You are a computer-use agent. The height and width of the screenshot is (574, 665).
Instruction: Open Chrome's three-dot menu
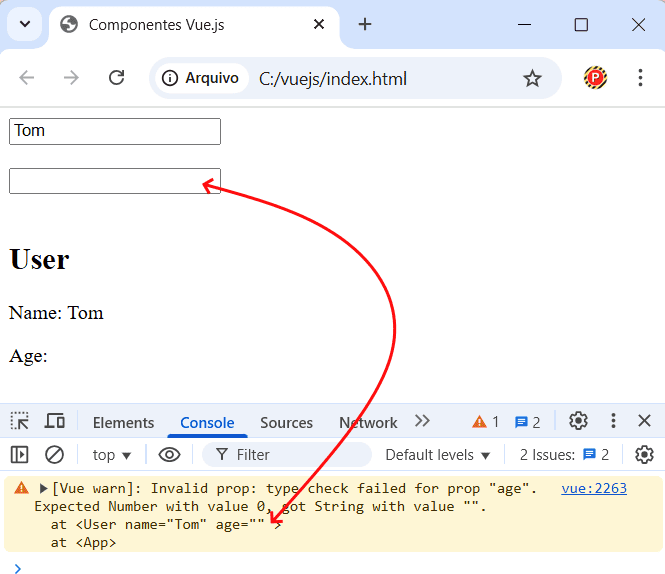[640, 78]
